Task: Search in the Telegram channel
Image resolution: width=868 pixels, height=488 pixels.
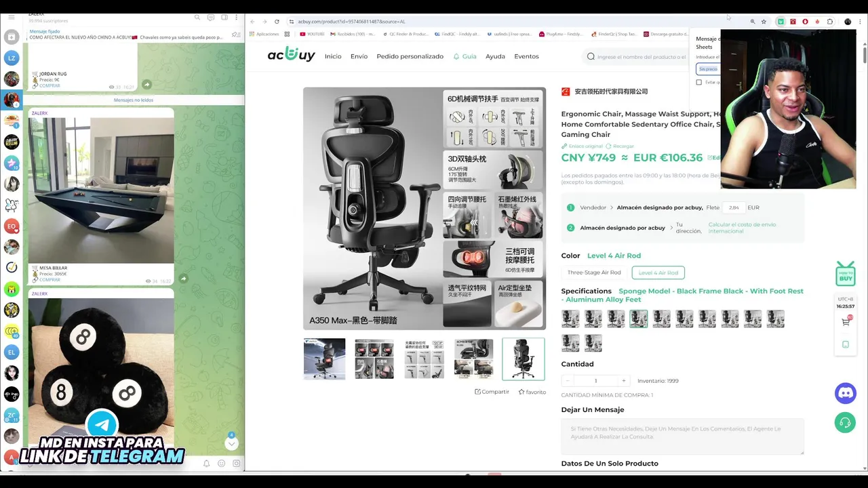Action: [x=197, y=17]
